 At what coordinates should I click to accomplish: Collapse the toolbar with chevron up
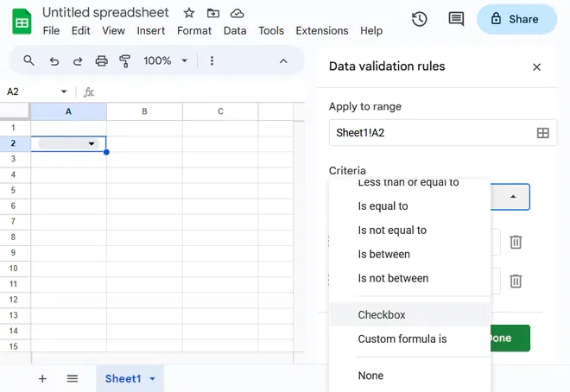[283, 61]
